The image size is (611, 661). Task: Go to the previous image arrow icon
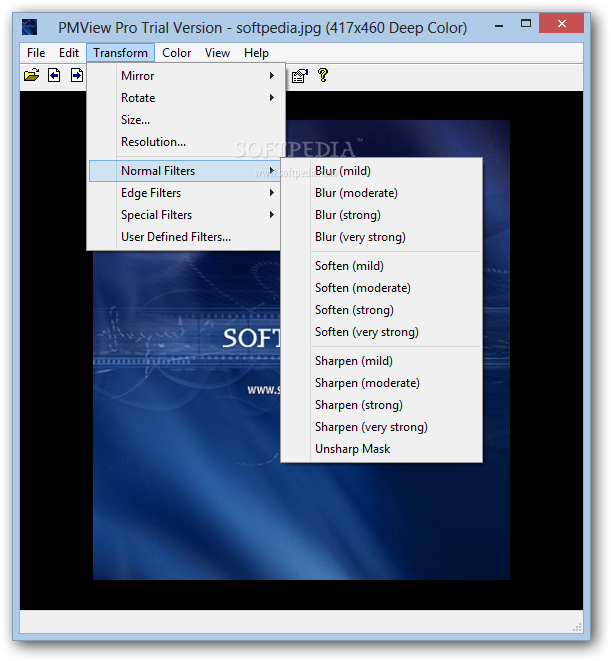click(x=54, y=76)
